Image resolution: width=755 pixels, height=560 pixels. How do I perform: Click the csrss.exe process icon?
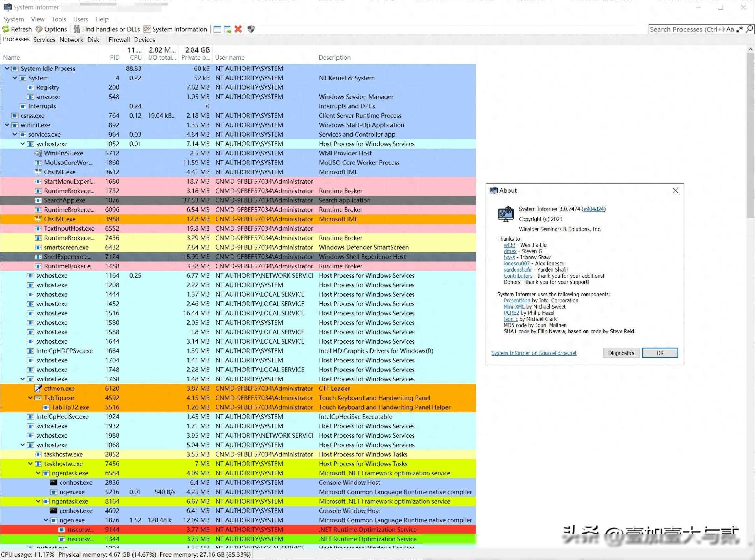click(15, 116)
